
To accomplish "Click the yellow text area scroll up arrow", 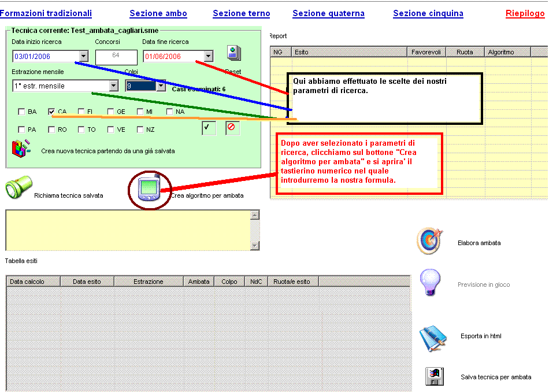I will click(x=255, y=215).
